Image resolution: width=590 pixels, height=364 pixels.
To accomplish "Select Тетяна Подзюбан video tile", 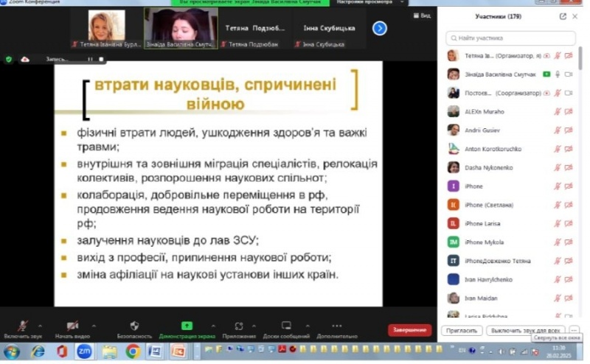I will (254, 29).
